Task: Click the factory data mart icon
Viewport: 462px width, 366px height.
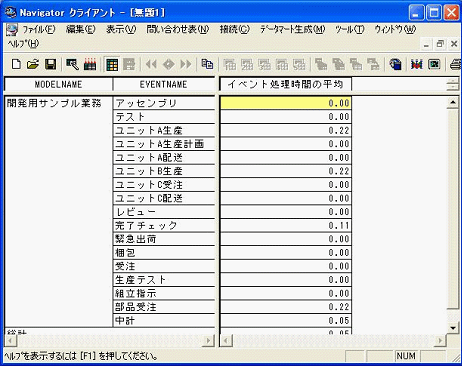Action: click(x=90, y=64)
